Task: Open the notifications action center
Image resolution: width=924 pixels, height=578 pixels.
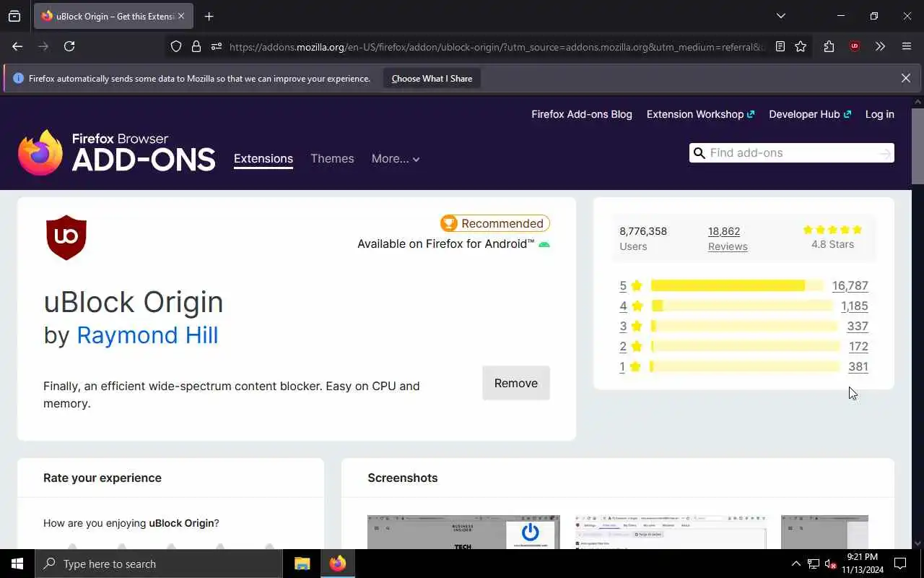Action: pyautogui.click(x=900, y=564)
